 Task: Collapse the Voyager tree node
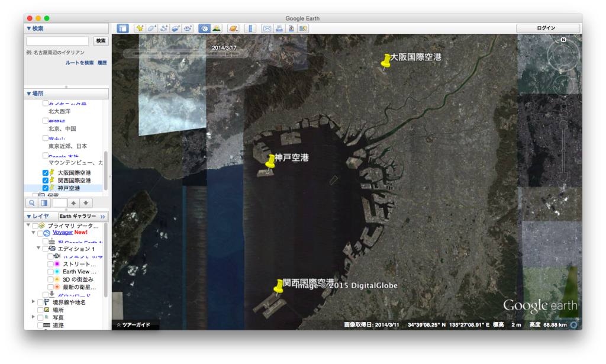(x=34, y=232)
